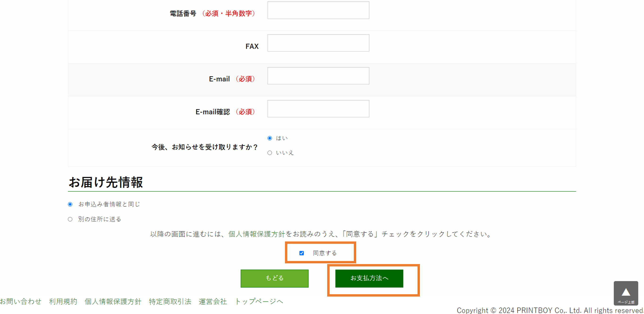Screen dimensions: 644x314
Task: Click the お届け先情報 section heading
Action: [106, 182]
